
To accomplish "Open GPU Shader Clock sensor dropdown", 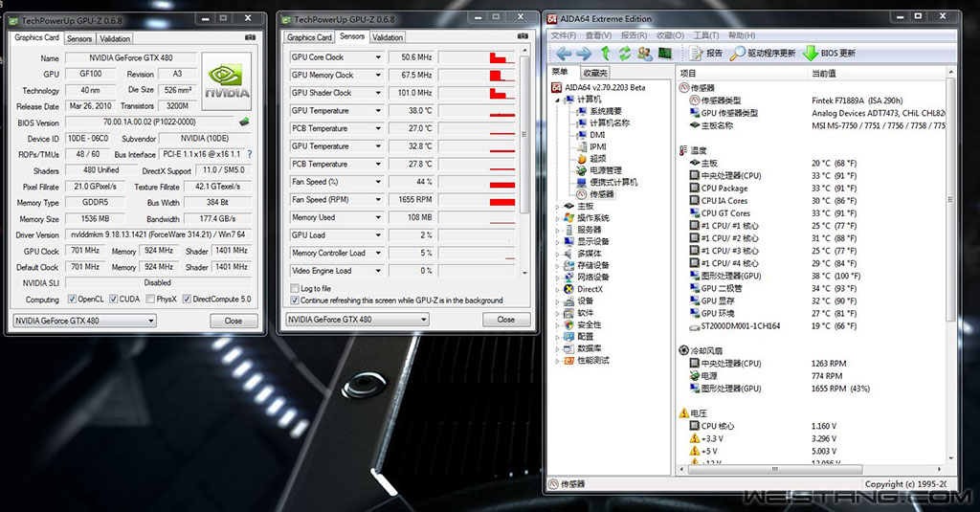I will point(378,93).
